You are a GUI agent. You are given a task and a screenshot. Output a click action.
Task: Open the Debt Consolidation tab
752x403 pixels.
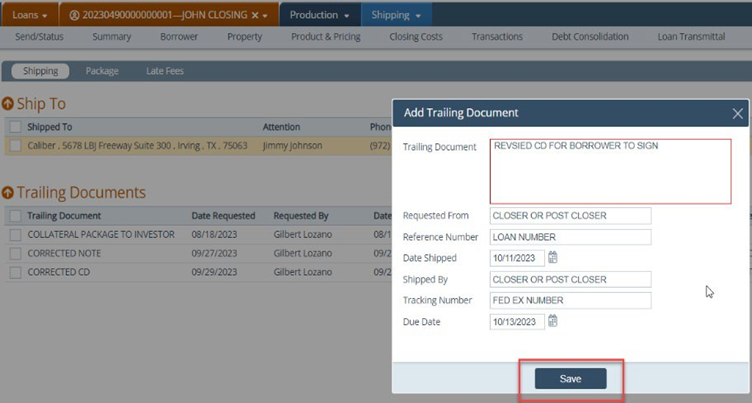pyautogui.click(x=590, y=37)
